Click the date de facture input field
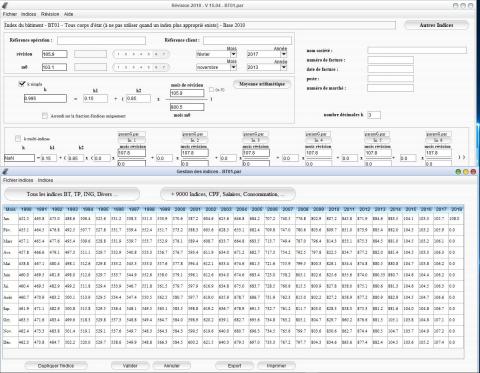The image size is (480, 373). (390, 69)
